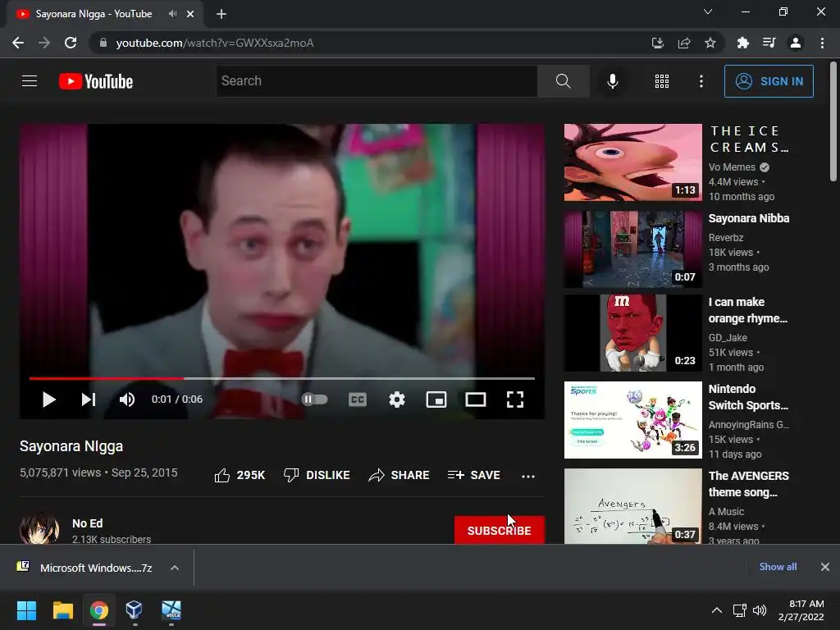Expand download item options chevron
840x630 pixels.
175,568
